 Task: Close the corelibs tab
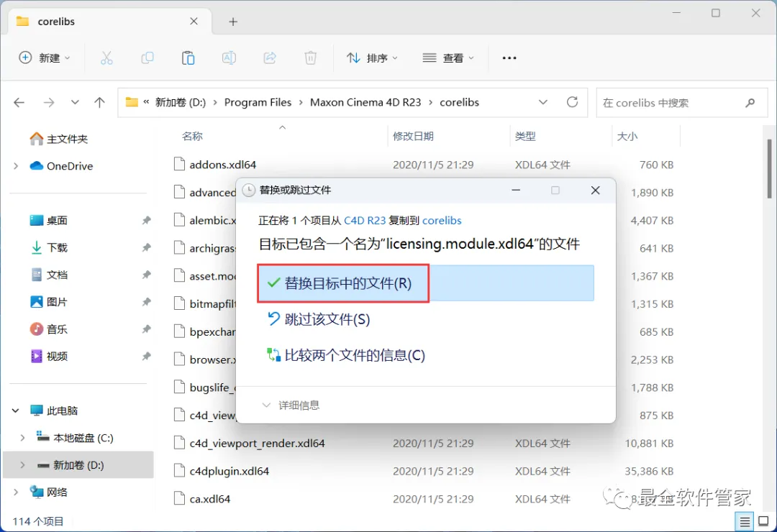point(194,22)
